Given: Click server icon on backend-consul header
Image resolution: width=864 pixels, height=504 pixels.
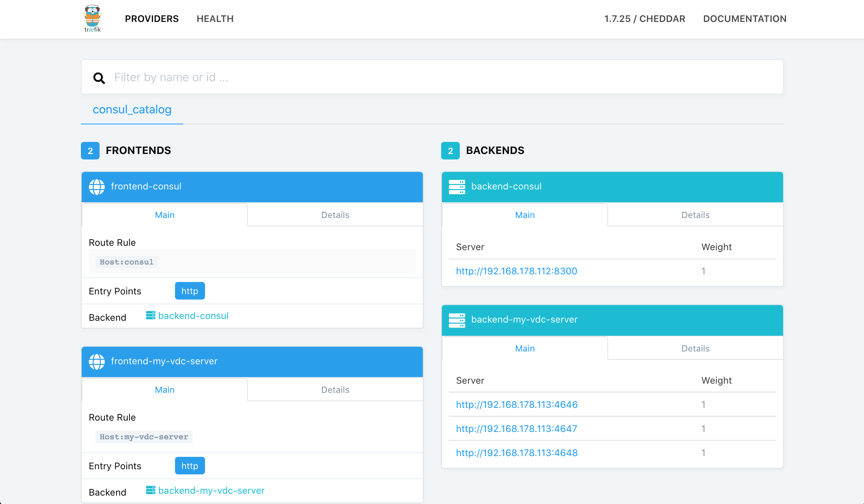Looking at the screenshot, I should coord(457,187).
